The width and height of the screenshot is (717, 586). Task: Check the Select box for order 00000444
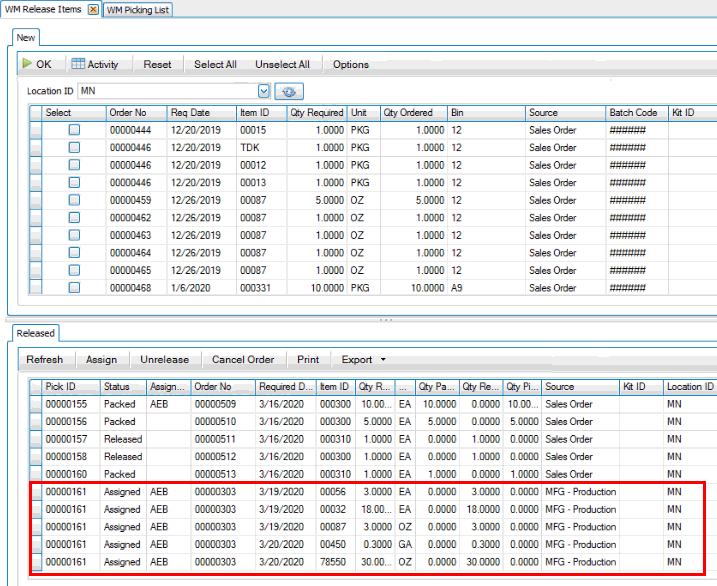[x=74, y=130]
